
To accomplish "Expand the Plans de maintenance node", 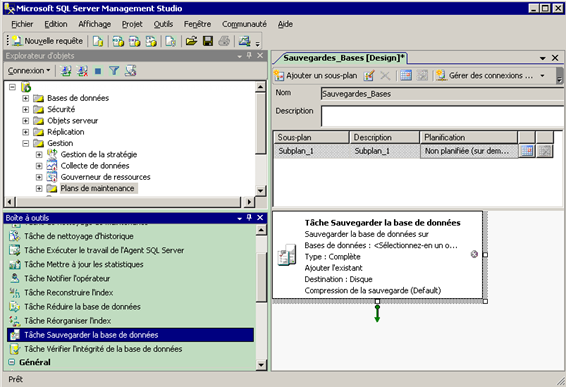I will 39,188.
